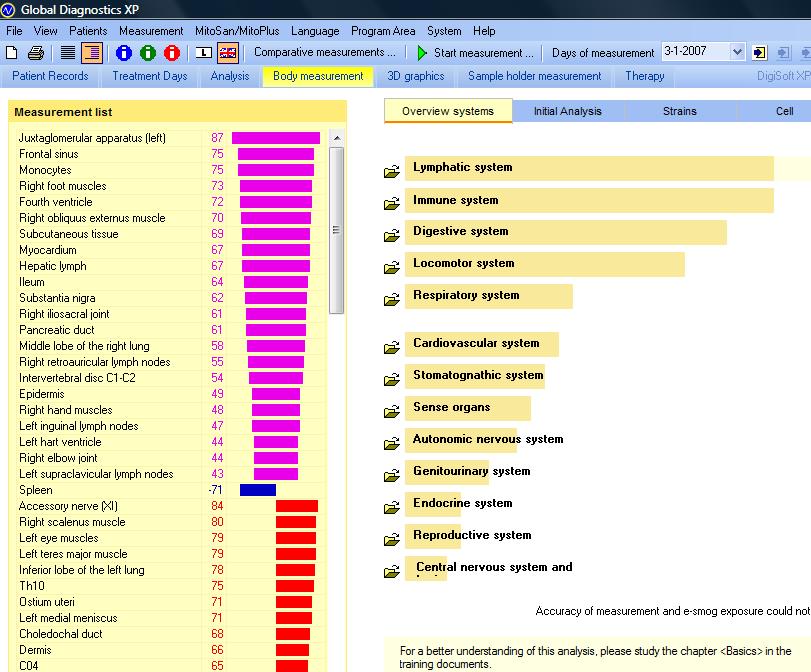This screenshot has width=811, height=672.
Task: Click the 'L' label toolbar icon
Action: pos(204,53)
